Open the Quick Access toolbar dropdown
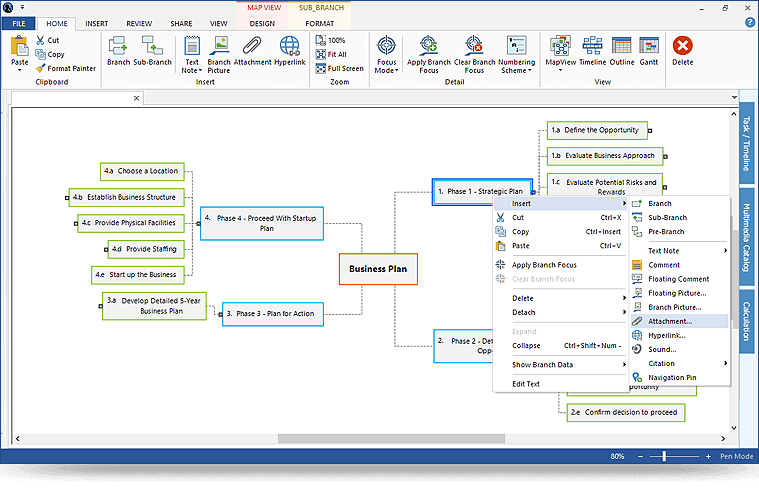 coord(22,7)
